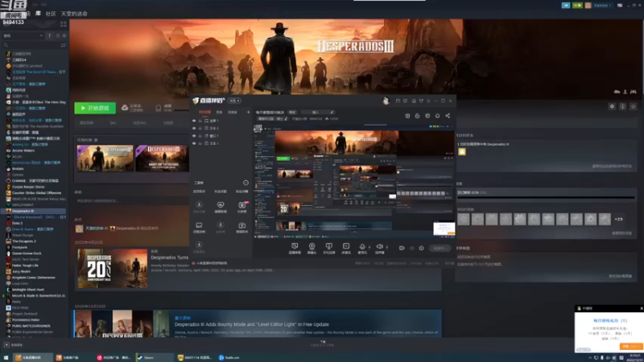This screenshot has height=362, width=644.
Task: Click the camera source icon in Douyu bottom bar
Action: coord(312,248)
